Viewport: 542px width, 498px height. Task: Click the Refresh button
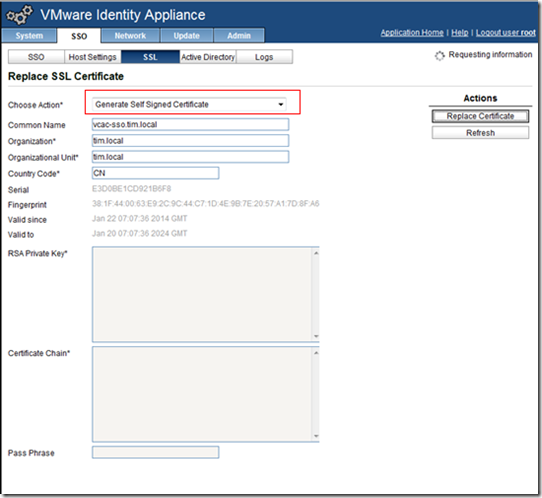click(x=480, y=133)
